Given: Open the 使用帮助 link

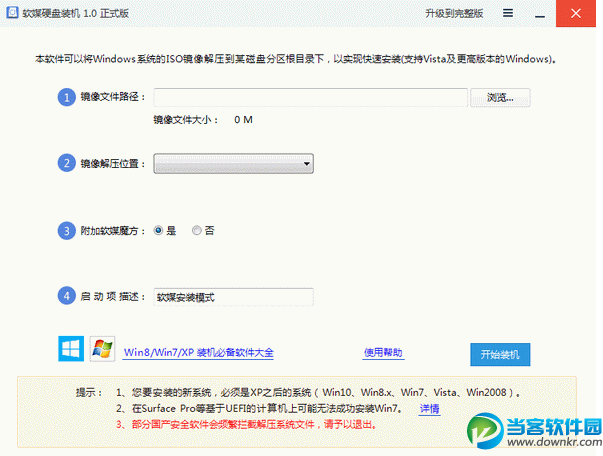Looking at the screenshot, I should pos(383,353).
